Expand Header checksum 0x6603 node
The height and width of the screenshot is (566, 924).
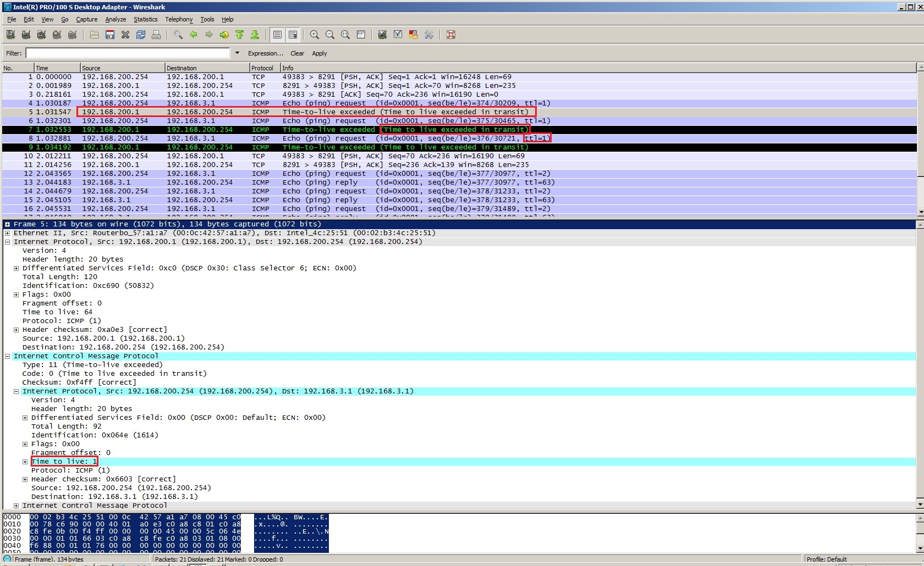point(25,479)
